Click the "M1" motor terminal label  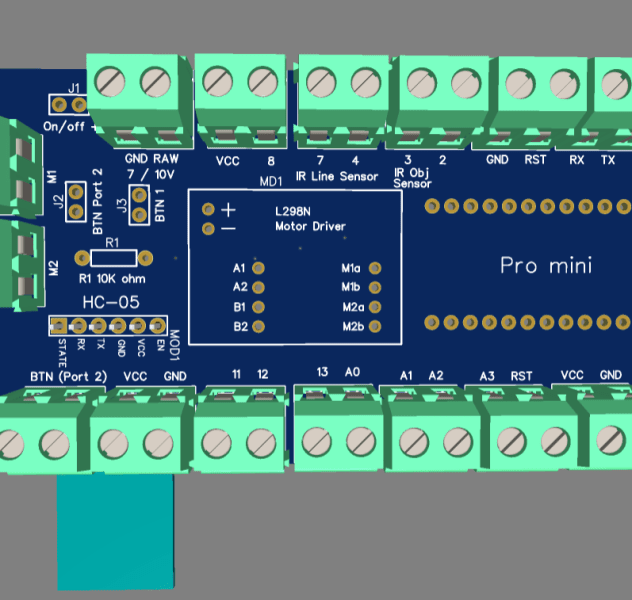point(53,176)
